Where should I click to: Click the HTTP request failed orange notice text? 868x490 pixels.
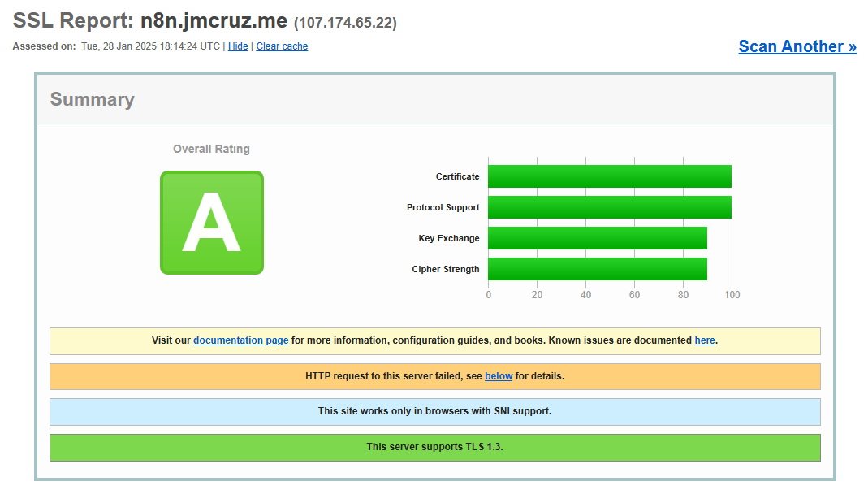(435, 375)
